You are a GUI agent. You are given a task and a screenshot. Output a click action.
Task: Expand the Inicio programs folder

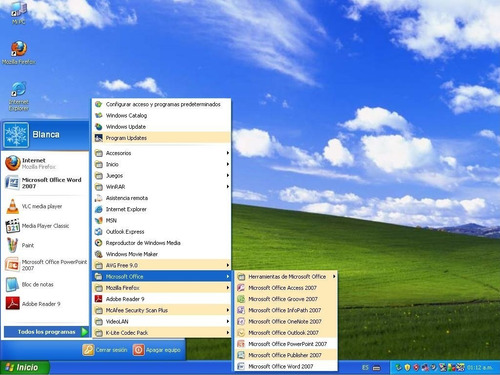coord(161,164)
